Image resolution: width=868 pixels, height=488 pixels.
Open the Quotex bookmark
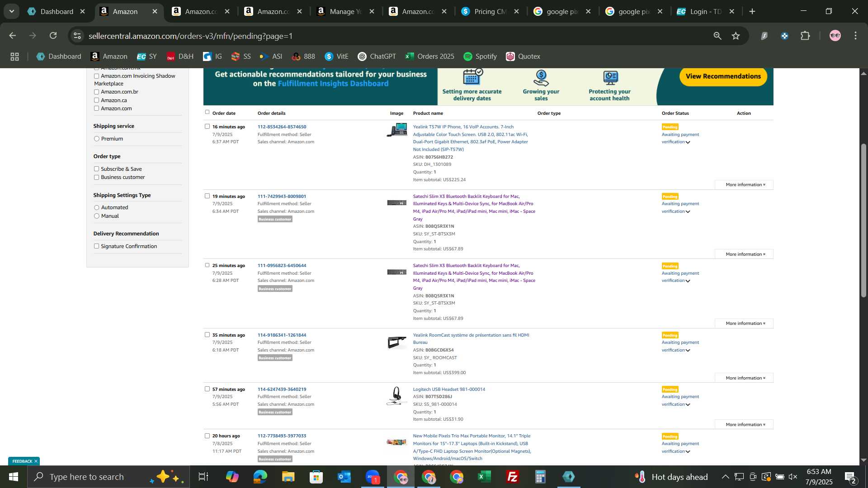tap(523, 56)
